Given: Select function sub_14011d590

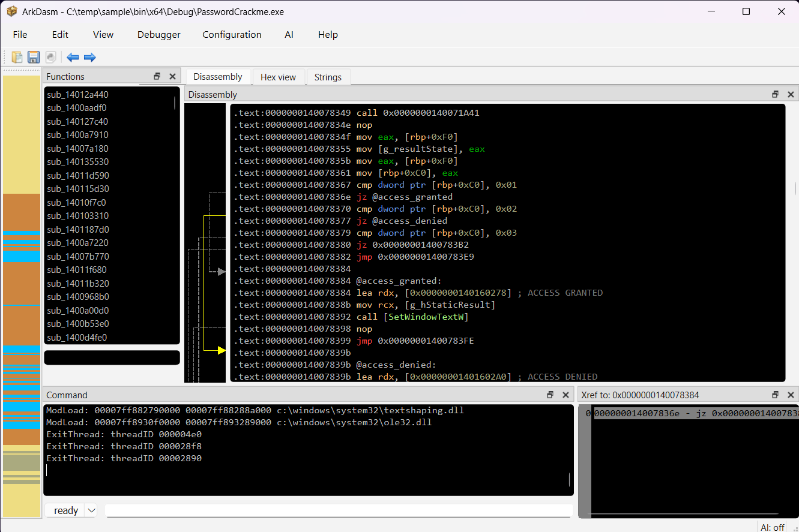Looking at the screenshot, I should click(x=78, y=176).
